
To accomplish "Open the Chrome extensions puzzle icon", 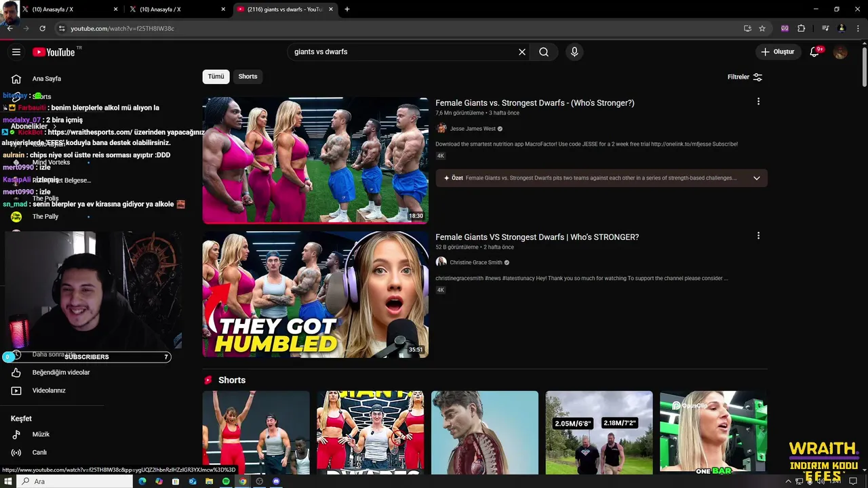I will click(x=802, y=28).
